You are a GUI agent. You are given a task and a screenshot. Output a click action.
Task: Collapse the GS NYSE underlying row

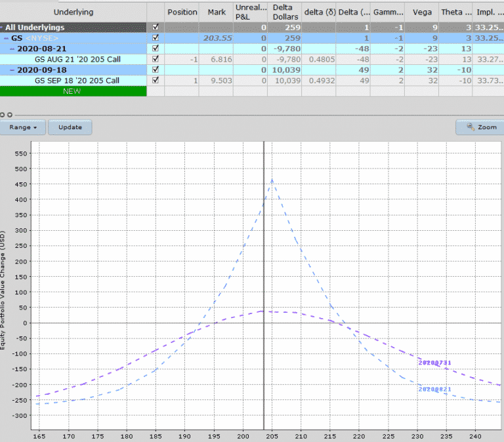(x=7, y=38)
